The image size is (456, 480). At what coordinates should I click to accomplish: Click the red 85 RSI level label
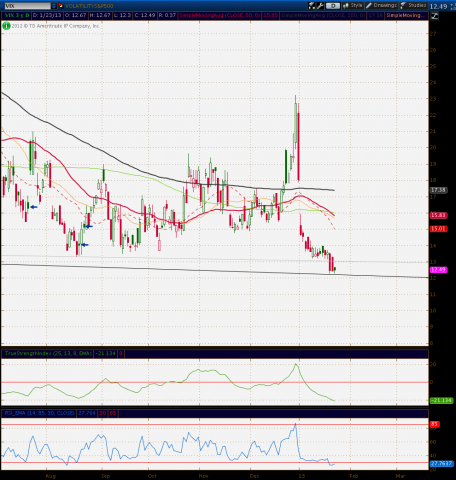[435, 424]
